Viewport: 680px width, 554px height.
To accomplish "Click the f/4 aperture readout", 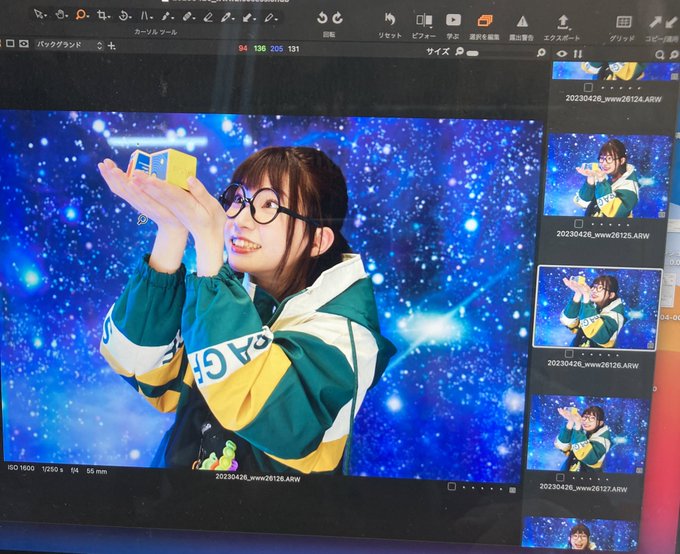I will (x=75, y=470).
